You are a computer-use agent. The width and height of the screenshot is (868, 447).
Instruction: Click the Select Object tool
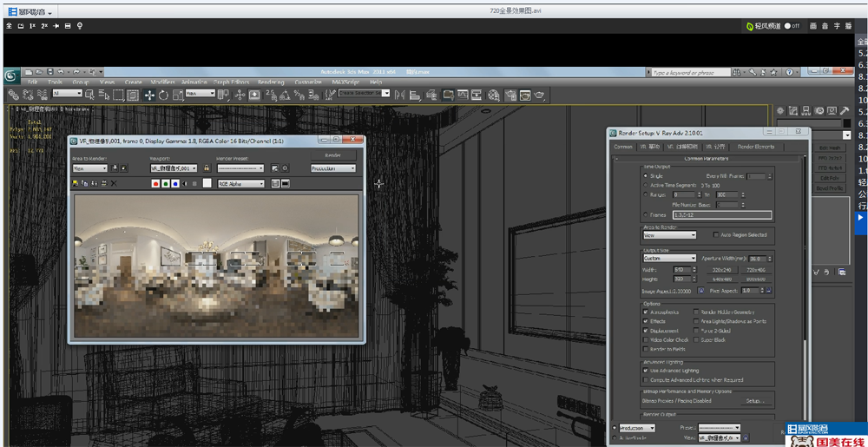(x=89, y=95)
